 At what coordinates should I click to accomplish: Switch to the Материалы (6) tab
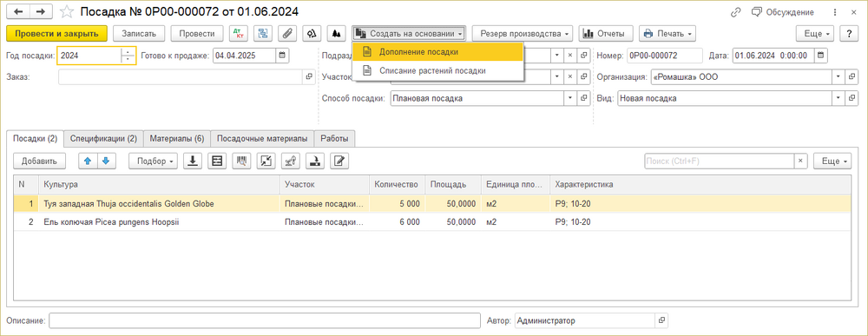point(176,138)
